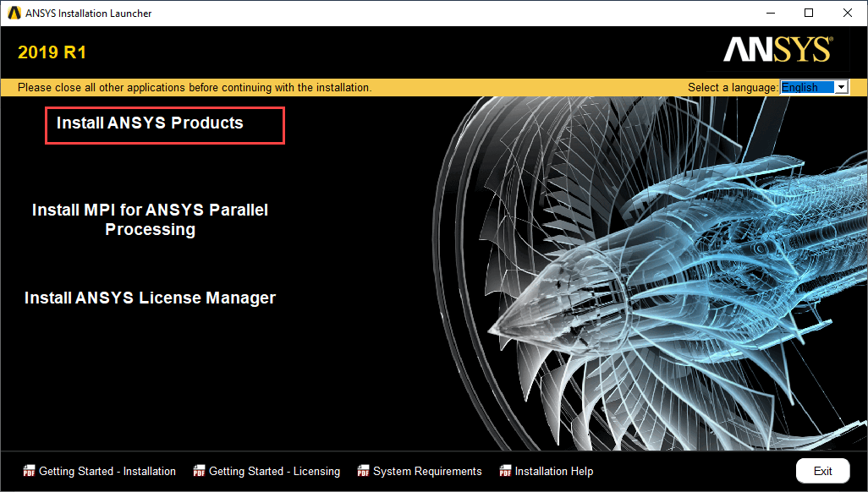
Task: Open the Getting Started - Licensing link text
Action: tap(275, 471)
